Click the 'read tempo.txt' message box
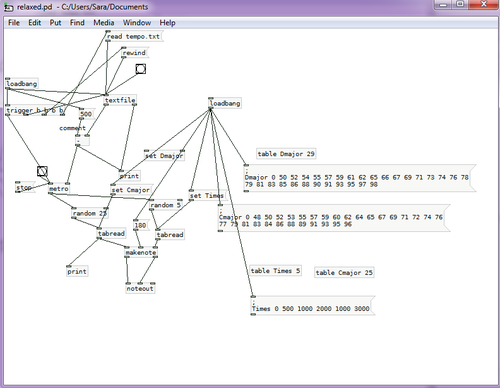500x388 pixels. [134, 36]
